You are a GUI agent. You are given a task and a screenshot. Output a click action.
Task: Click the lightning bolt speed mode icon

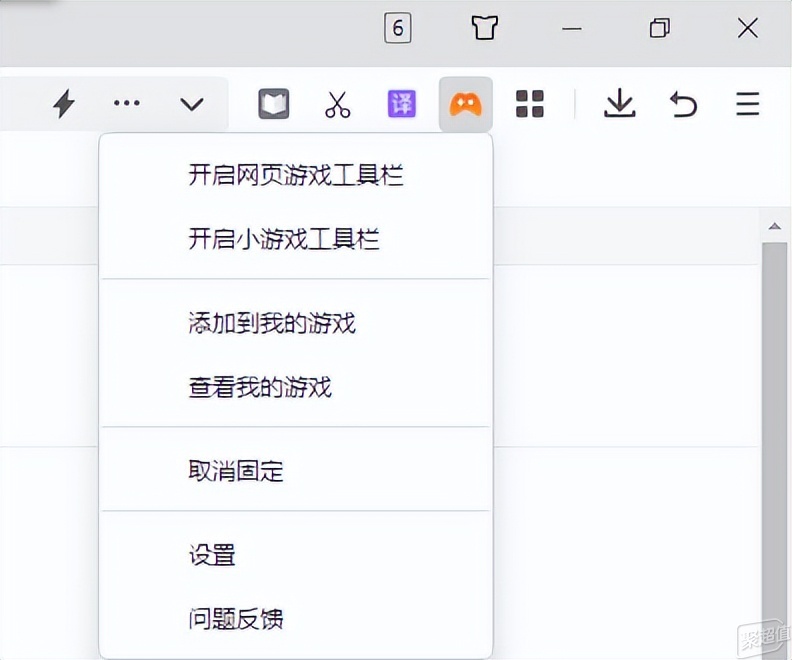click(64, 104)
